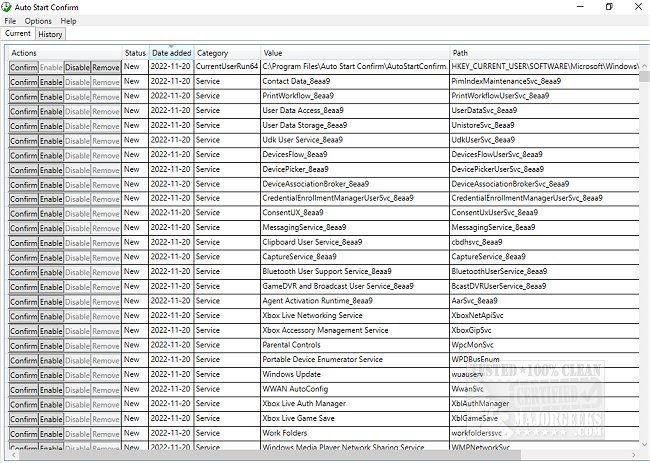Image resolution: width=650 pixels, height=463 pixels.
Task: Close the Auto Start Confirm window
Action: click(x=638, y=7)
